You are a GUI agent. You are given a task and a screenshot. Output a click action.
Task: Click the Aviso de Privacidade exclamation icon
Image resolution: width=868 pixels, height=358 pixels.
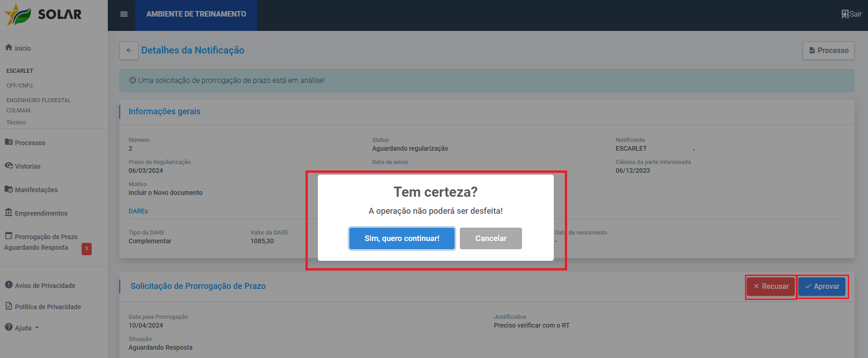click(x=9, y=285)
